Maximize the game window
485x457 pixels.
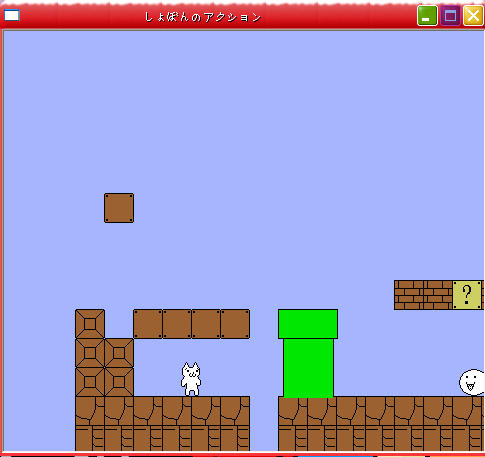(x=450, y=16)
